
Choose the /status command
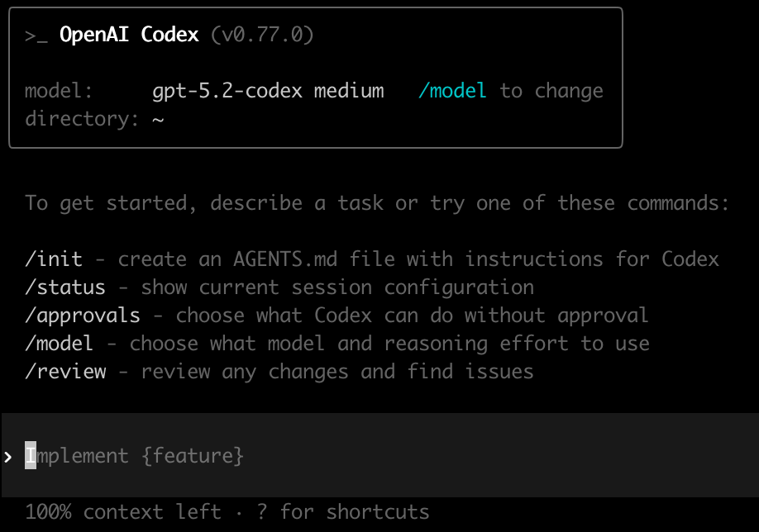click(65, 287)
